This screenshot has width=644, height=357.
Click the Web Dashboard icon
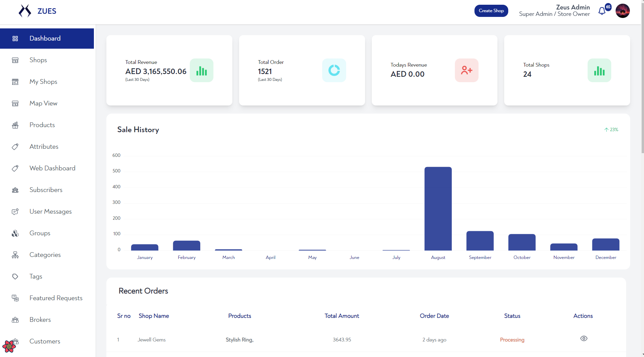(x=15, y=168)
